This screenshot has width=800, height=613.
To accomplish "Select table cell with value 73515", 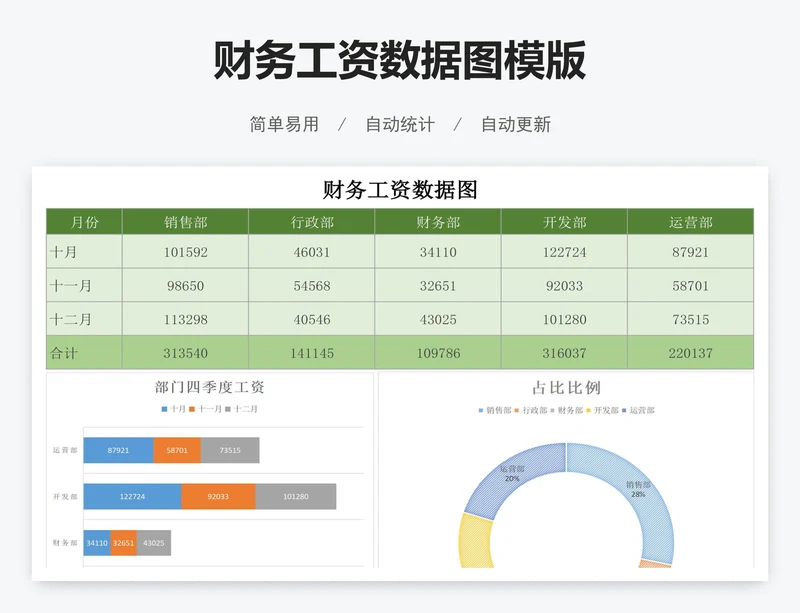I will tap(690, 319).
